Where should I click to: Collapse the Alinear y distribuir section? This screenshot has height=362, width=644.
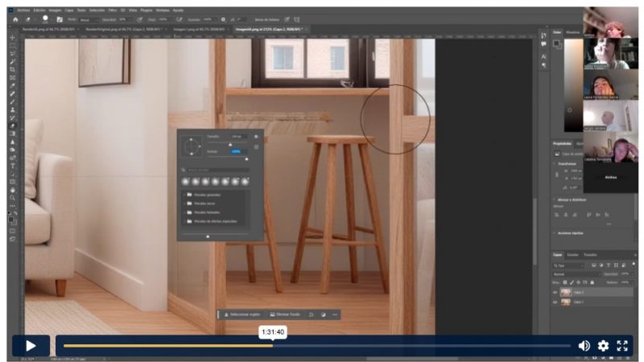pyautogui.click(x=555, y=198)
